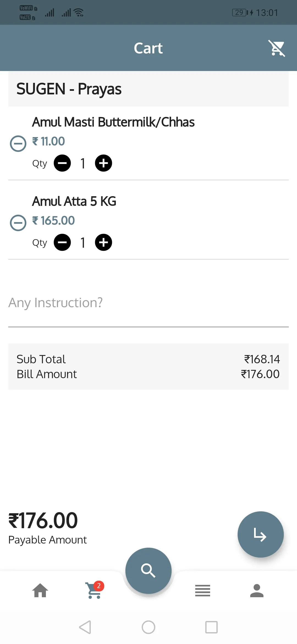Open search with the magnifier button
297x644 pixels.
[148, 571]
